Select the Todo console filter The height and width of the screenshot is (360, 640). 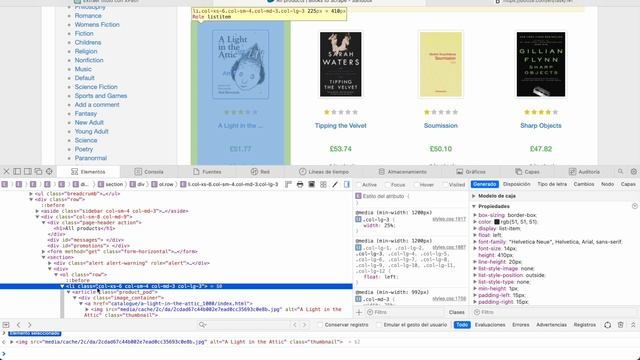pos(462,325)
